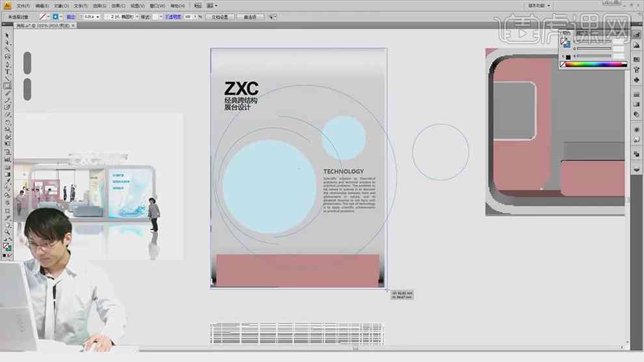Image resolution: width=644 pixels, height=362 pixels.
Task: Select the Artboard tool
Action: click(7, 211)
